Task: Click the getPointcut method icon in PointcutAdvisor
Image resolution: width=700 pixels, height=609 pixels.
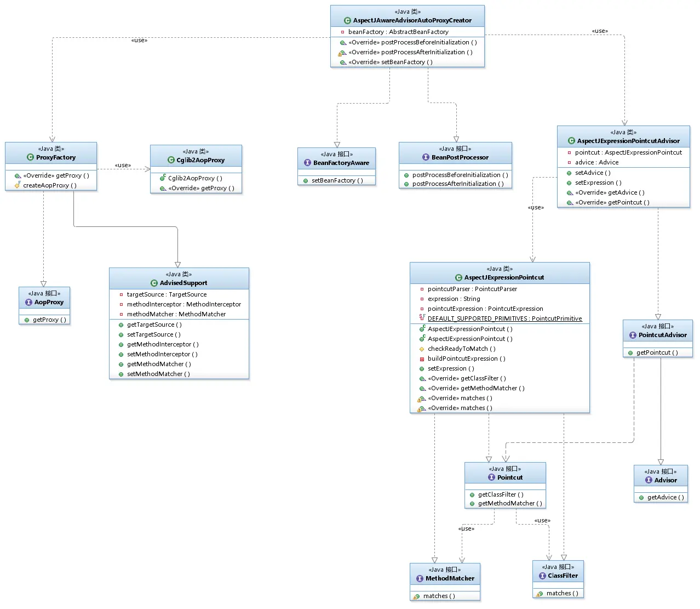Action: click(630, 352)
